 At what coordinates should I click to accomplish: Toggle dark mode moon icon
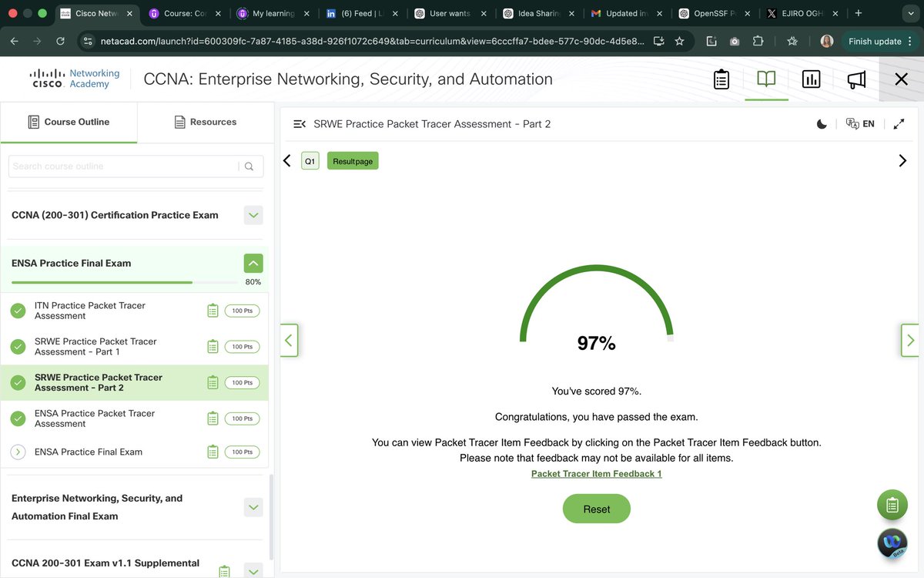point(822,124)
